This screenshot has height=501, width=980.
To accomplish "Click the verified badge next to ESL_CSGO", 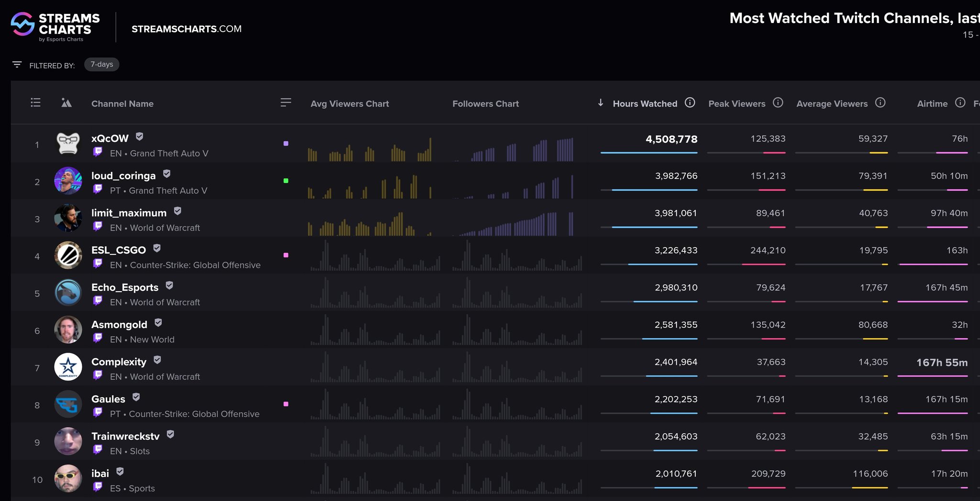I will point(157,248).
